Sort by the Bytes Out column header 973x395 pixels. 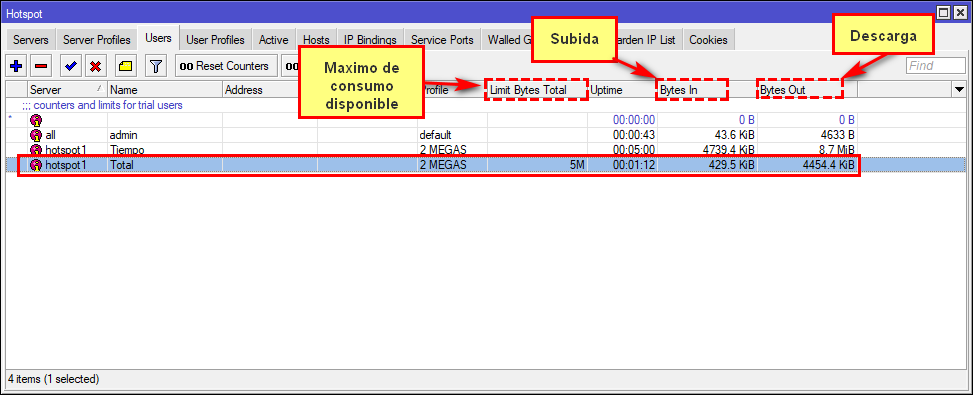pos(807,90)
